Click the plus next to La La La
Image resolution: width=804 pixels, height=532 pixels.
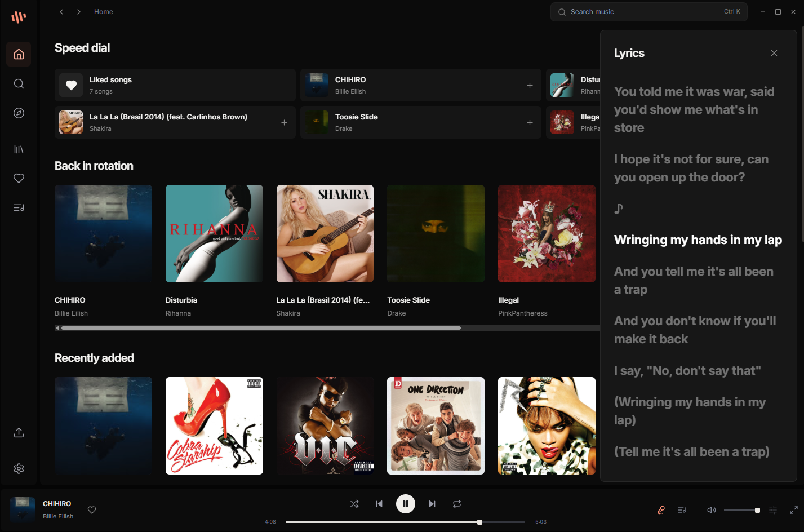click(x=284, y=122)
